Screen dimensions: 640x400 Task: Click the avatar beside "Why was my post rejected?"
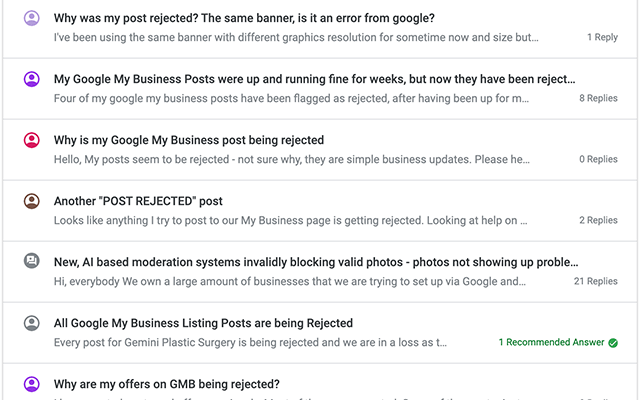[x=31, y=18]
